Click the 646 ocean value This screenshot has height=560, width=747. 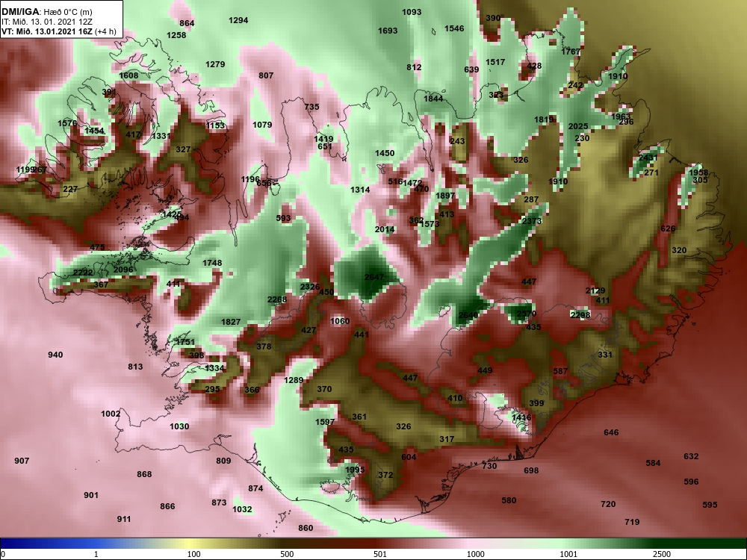click(x=611, y=432)
